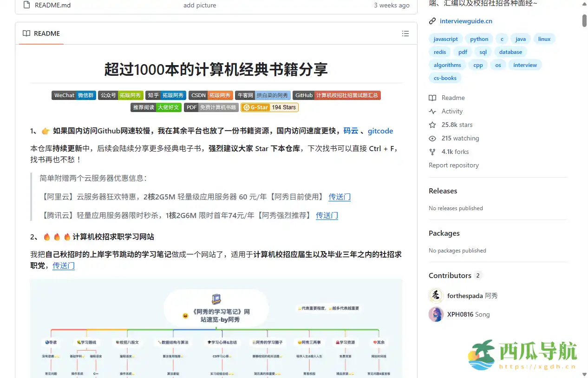Viewport: 588px width, 378px height.
Task: Open forthespada's contributor avatar
Action: pos(436,296)
